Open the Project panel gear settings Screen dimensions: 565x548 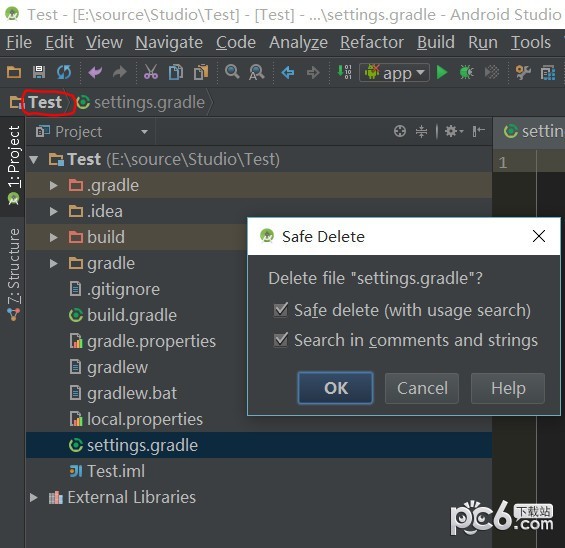(x=454, y=131)
